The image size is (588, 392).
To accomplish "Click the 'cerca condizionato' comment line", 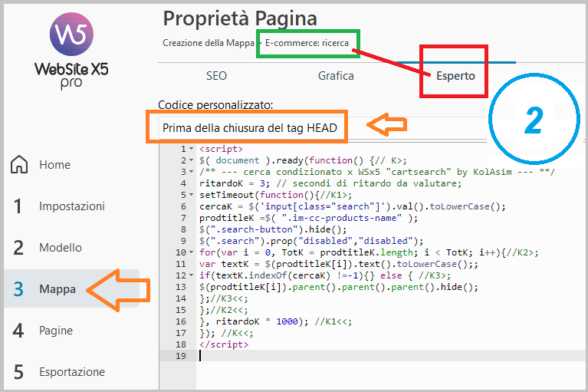I will 377,172.
